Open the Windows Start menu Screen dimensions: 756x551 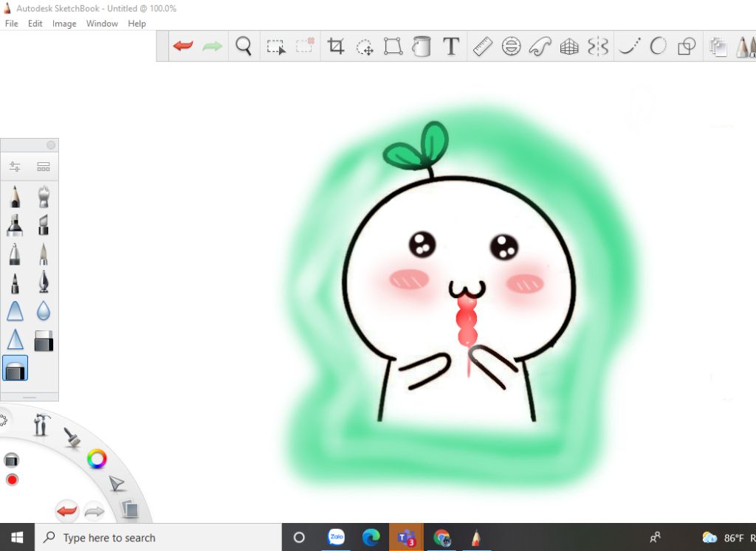[x=18, y=537]
